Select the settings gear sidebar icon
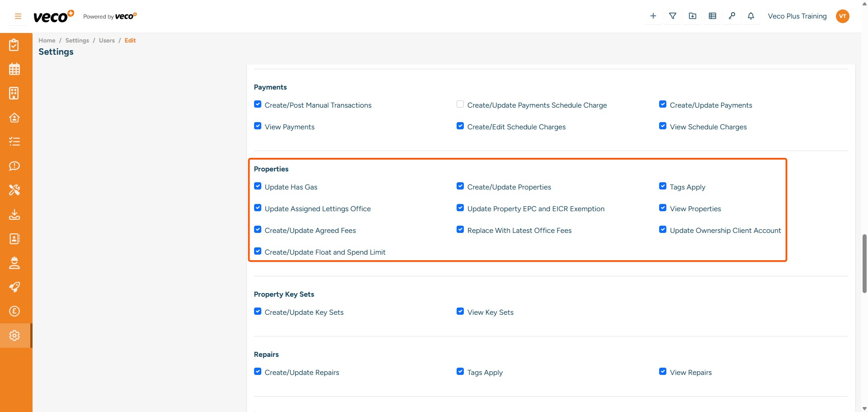The width and height of the screenshot is (868, 412). click(x=14, y=336)
